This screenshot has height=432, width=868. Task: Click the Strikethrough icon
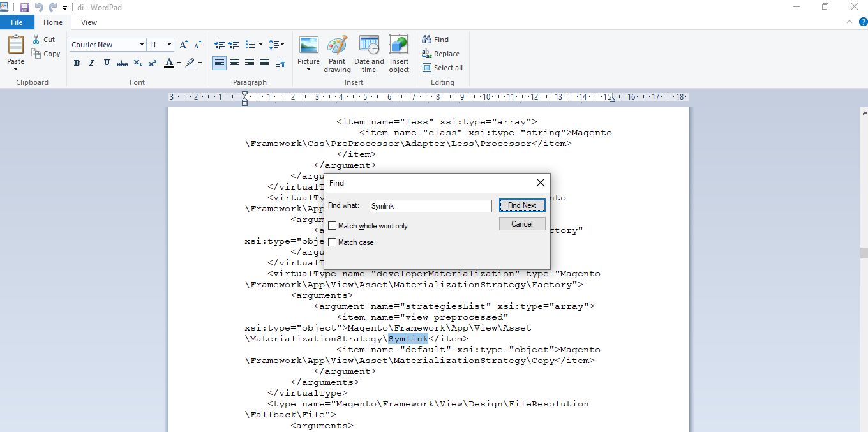point(122,63)
